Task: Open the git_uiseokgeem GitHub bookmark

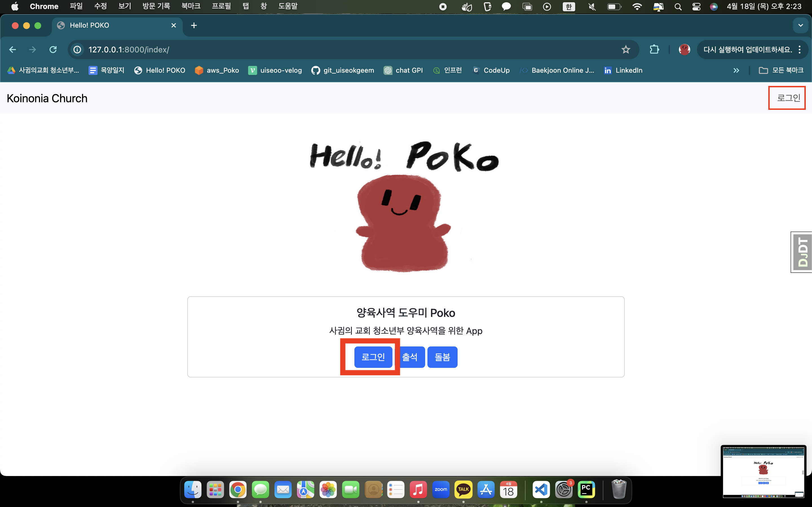Action: (343, 70)
